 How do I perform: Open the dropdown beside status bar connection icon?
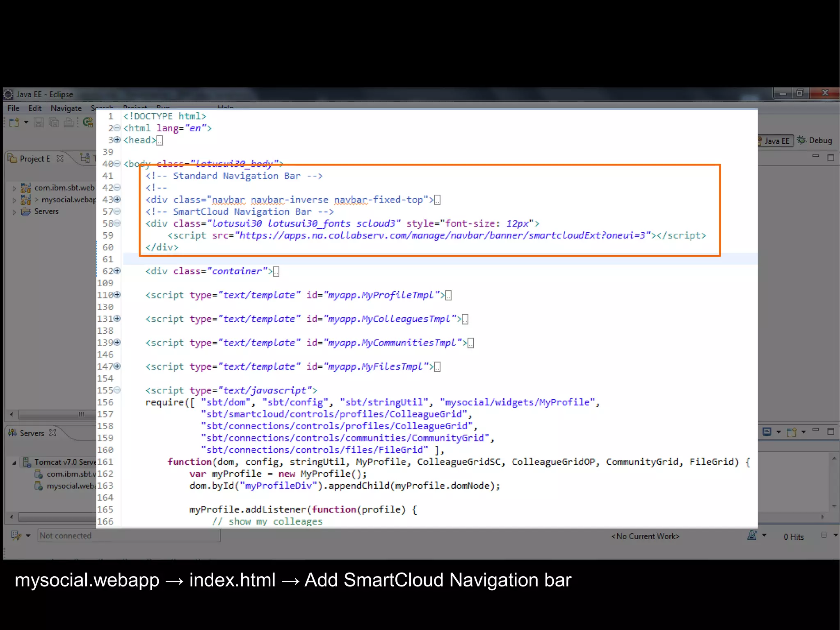click(x=28, y=536)
